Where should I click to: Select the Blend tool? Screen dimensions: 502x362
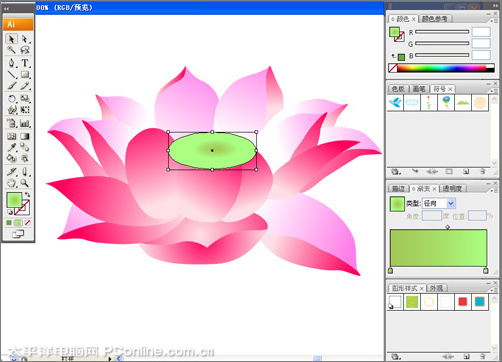[x=25, y=147]
